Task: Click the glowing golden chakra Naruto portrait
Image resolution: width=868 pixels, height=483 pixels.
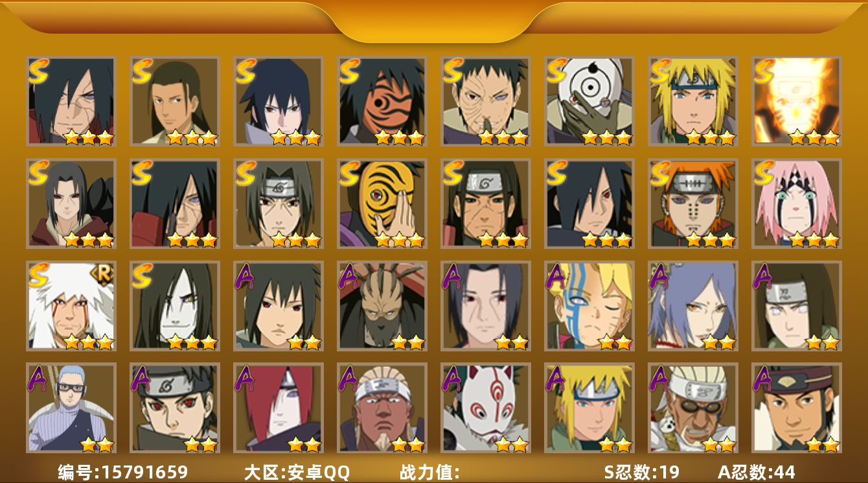Action: (x=797, y=101)
